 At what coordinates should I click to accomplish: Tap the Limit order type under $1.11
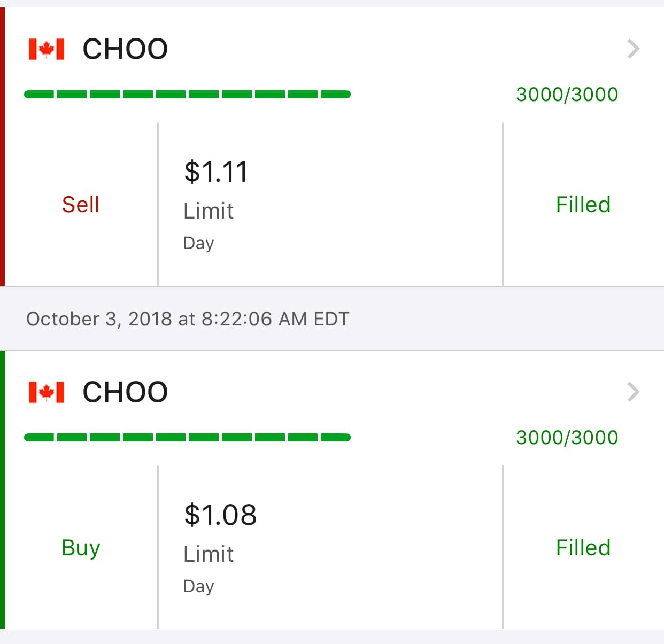point(209,211)
